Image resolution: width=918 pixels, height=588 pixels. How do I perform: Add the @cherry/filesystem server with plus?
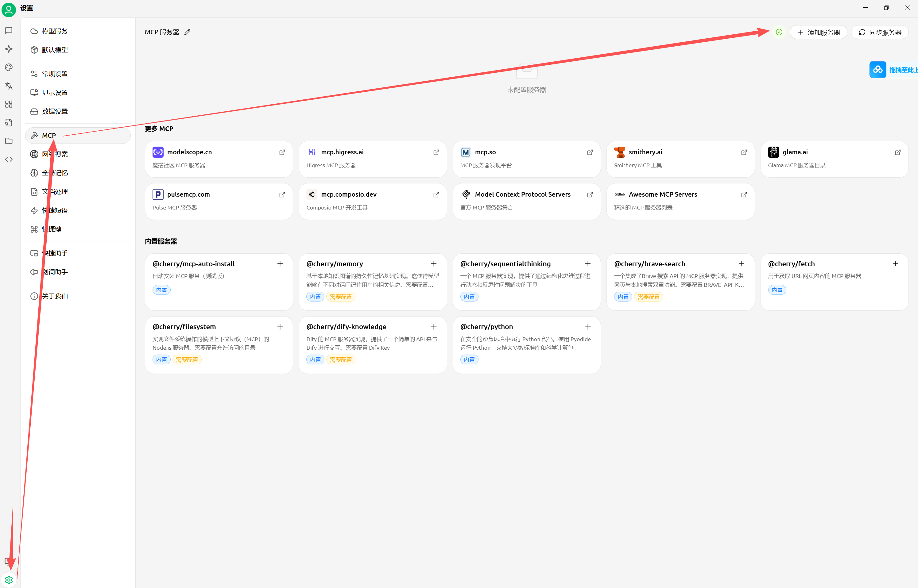280,327
